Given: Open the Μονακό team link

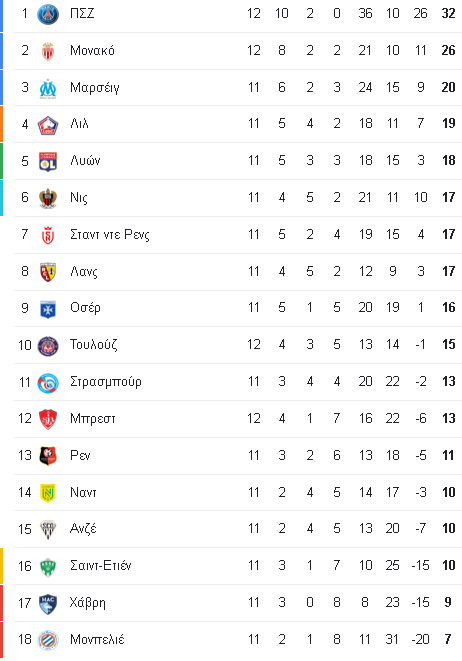Looking at the screenshot, I should coord(92,51).
